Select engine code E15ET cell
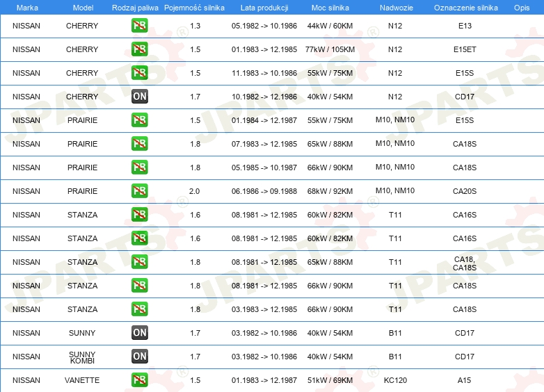 [x=465, y=49]
